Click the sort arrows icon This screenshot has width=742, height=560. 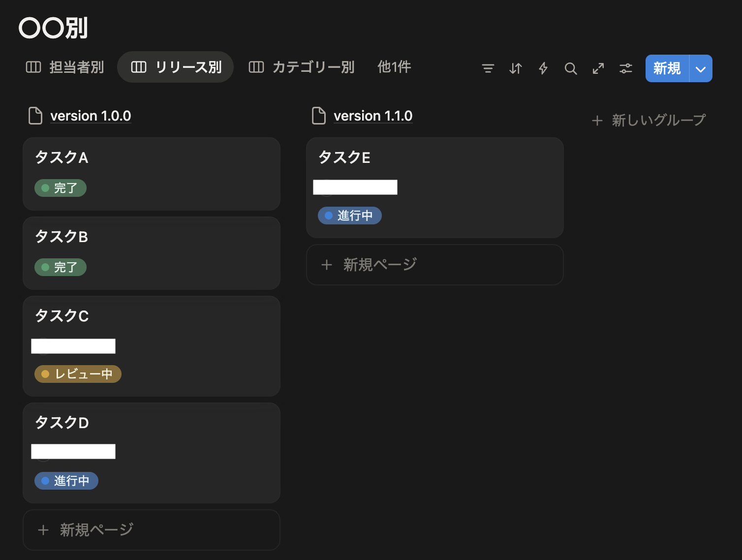click(x=515, y=68)
